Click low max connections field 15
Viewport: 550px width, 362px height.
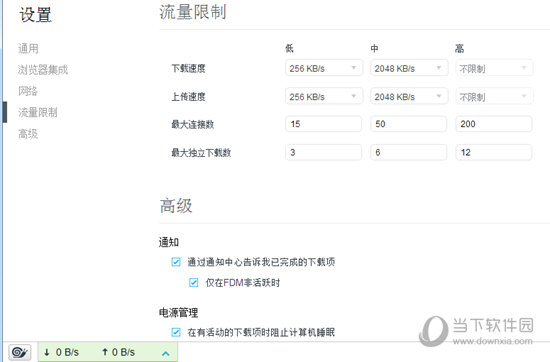click(x=323, y=124)
